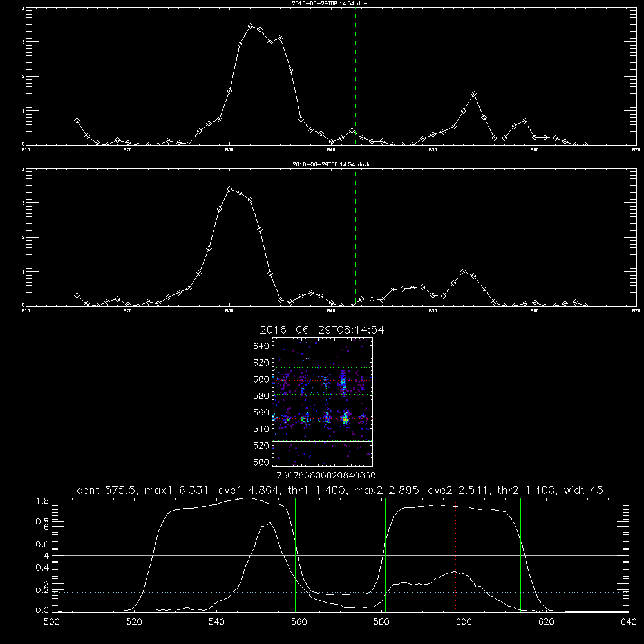Click the green vertical line near 525
The image size is (644, 644).
coord(156,555)
